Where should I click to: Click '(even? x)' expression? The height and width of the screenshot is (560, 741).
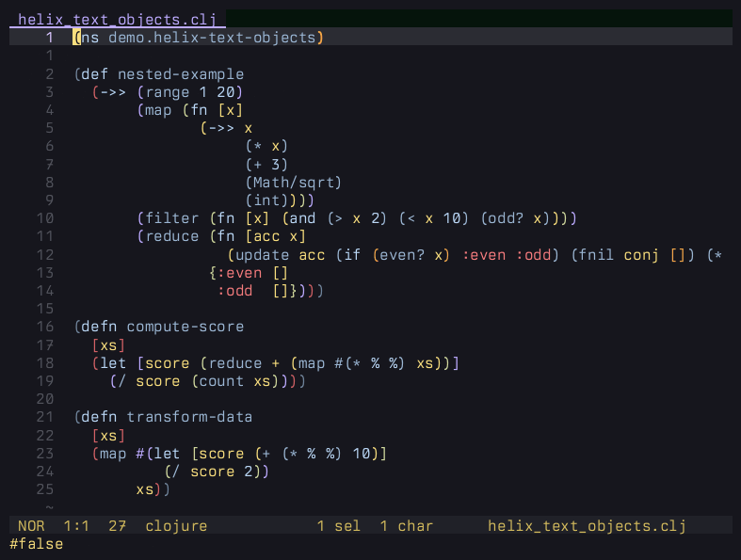411,255
